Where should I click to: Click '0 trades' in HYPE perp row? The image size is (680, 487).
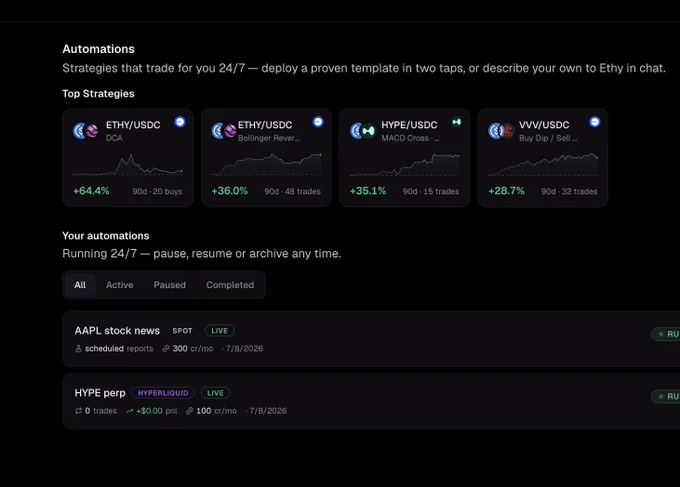101,411
